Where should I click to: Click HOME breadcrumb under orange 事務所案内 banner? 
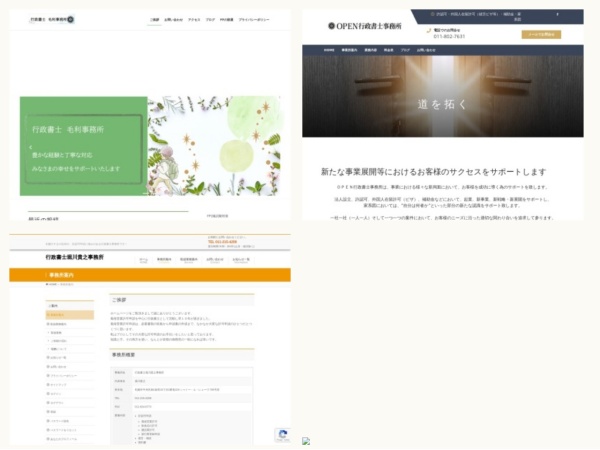click(51, 284)
